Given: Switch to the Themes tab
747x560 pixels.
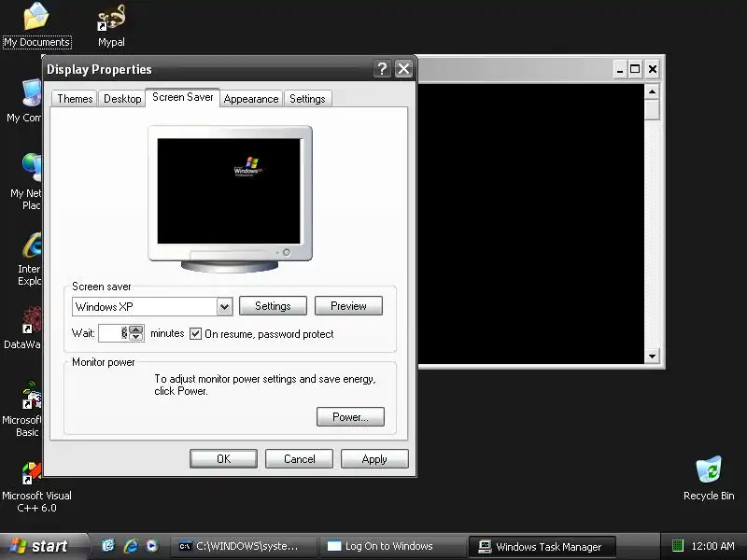Looking at the screenshot, I should pos(75,99).
